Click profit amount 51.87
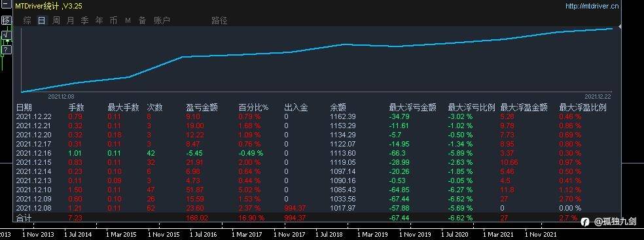 194,190
